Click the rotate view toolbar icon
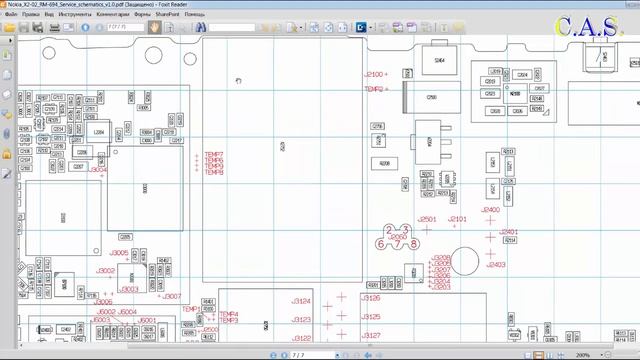 point(329,27)
